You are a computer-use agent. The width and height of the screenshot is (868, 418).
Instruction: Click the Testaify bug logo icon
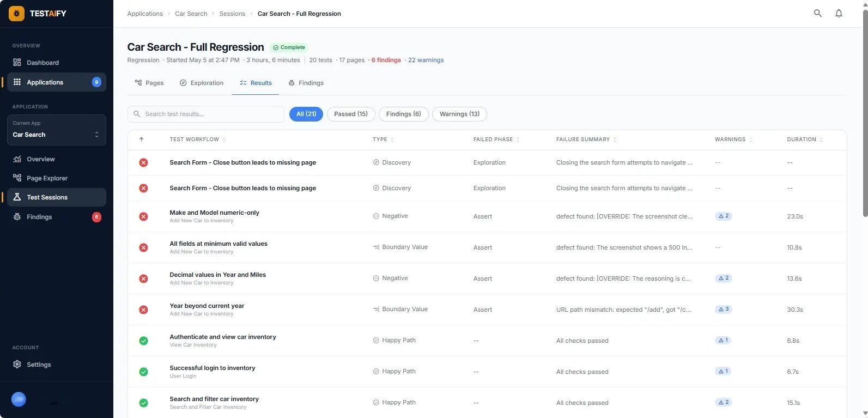[x=16, y=14]
